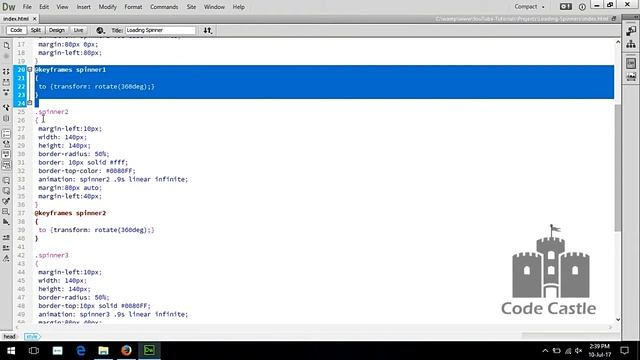Image resolution: width=640 pixels, height=360 pixels.
Task: Expand the right panel dock double arrow
Action: click(636, 17)
